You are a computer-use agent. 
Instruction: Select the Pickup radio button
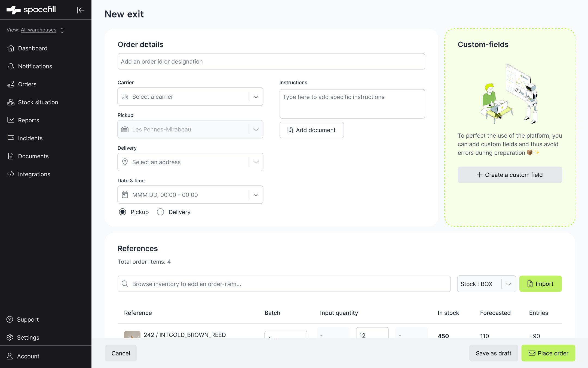[x=122, y=212]
